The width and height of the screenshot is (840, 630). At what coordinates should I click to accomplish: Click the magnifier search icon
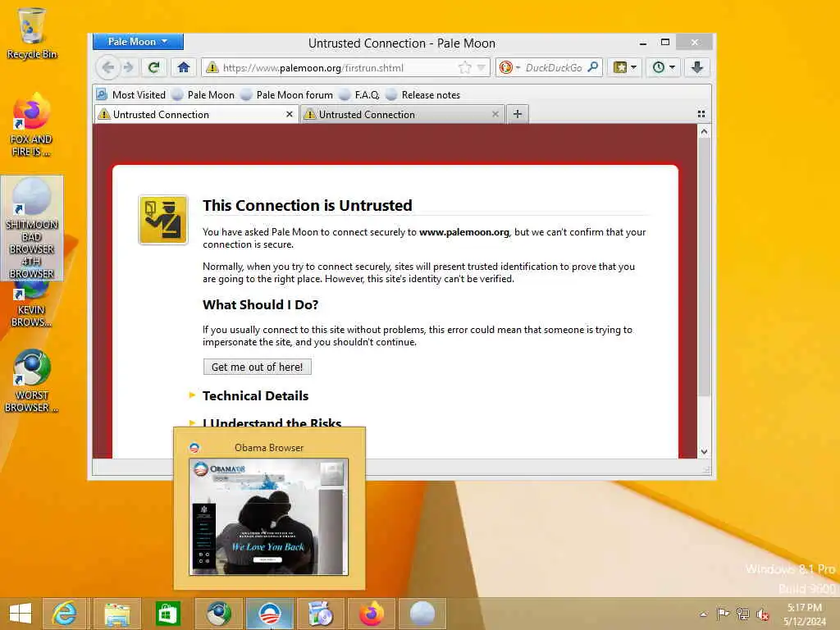click(x=592, y=67)
